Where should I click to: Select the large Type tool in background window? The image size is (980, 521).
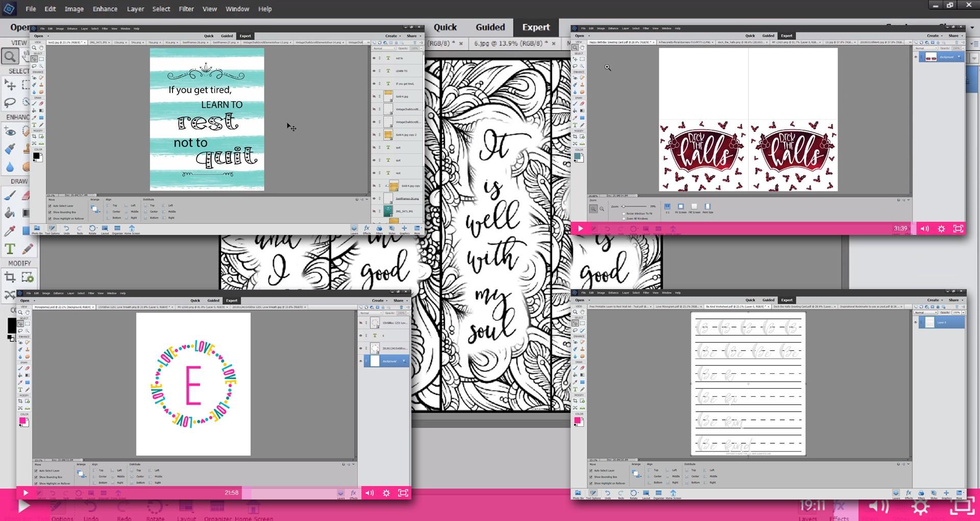coord(10,249)
